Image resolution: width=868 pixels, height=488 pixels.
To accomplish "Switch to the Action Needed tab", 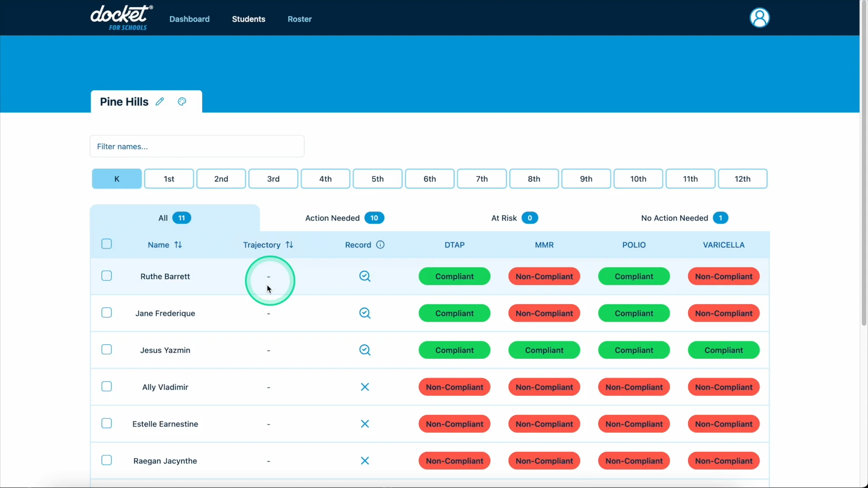I will [344, 218].
